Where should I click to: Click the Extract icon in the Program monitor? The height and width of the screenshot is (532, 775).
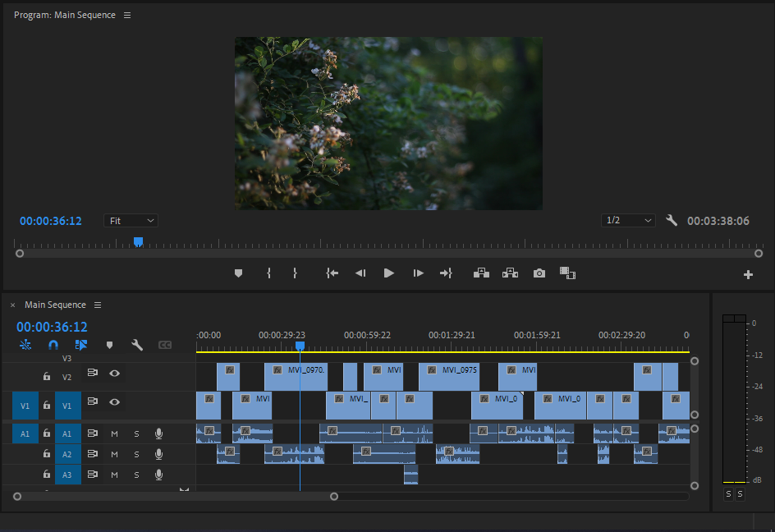tap(510, 273)
